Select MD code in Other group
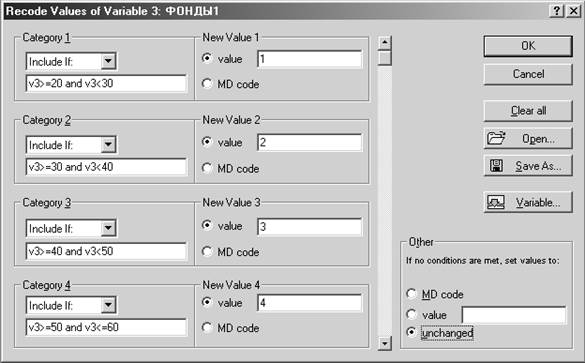Image resolution: width=585 pixels, height=363 pixels. tap(411, 294)
